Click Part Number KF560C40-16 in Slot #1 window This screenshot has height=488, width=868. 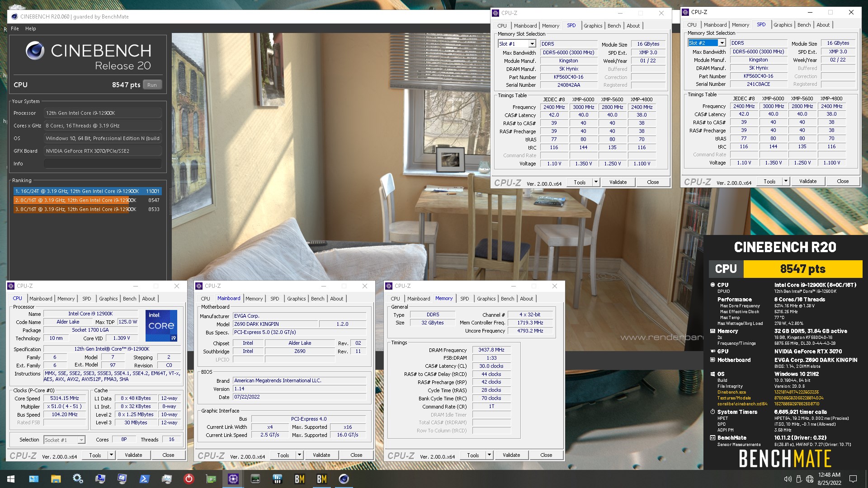click(x=568, y=77)
